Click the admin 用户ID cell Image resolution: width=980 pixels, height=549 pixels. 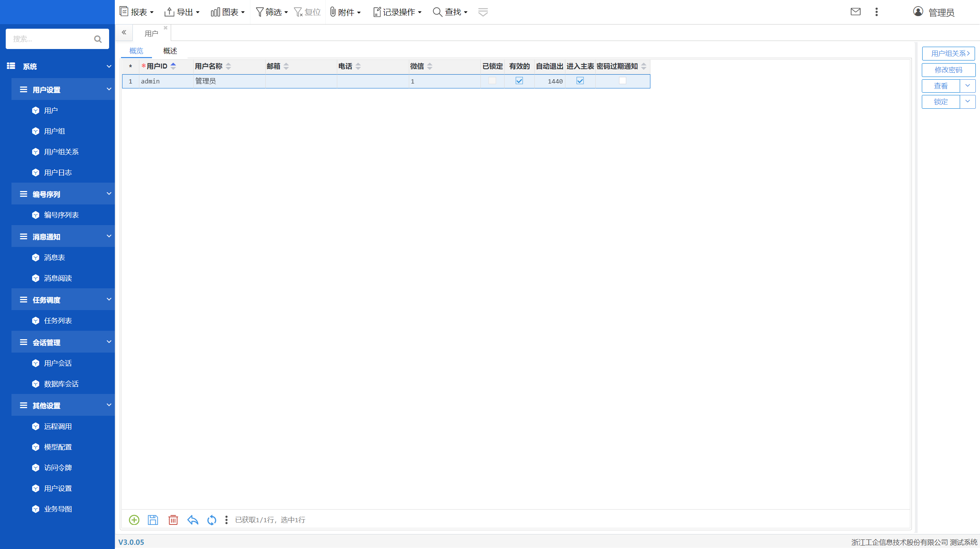click(166, 81)
